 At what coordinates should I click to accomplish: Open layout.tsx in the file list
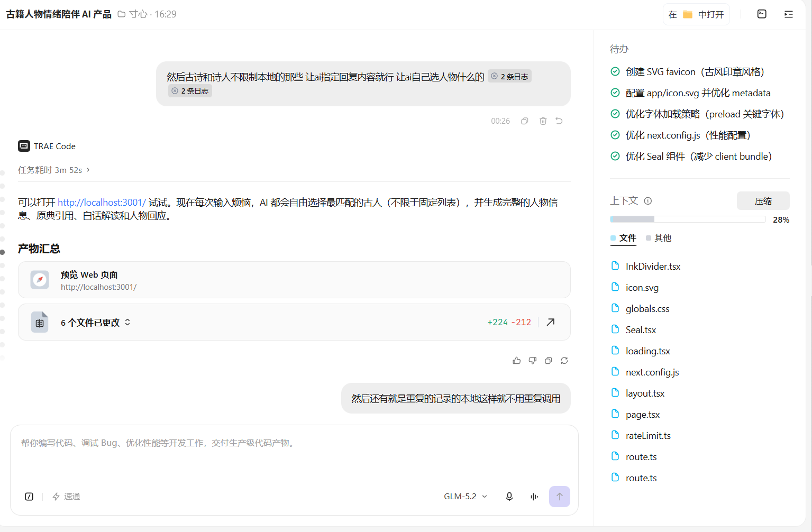(645, 393)
